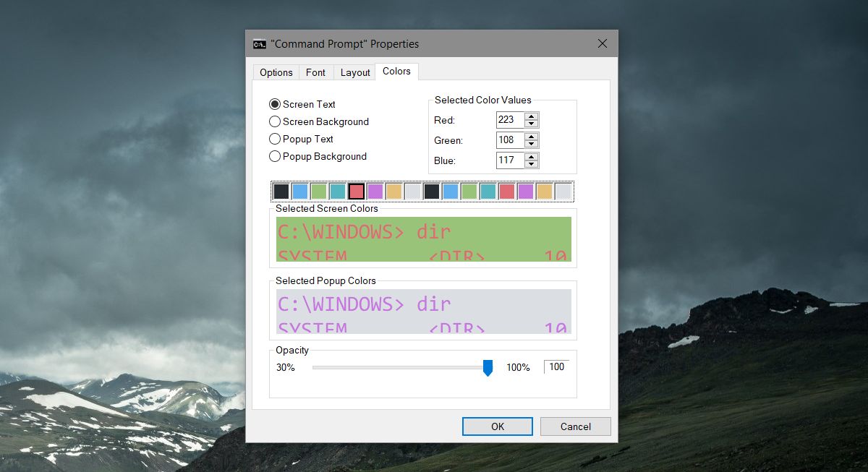
Task: Click the Cancel button
Action: (x=576, y=426)
